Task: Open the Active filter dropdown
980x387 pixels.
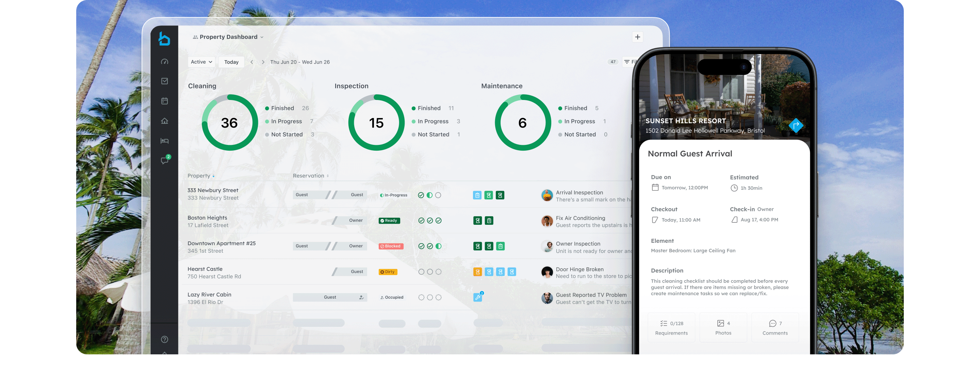Action: pyautogui.click(x=201, y=62)
